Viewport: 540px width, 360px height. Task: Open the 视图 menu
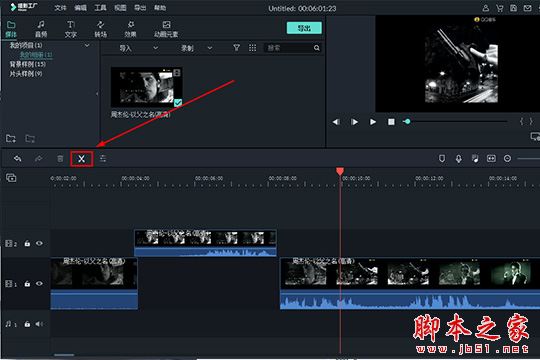pos(120,8)
